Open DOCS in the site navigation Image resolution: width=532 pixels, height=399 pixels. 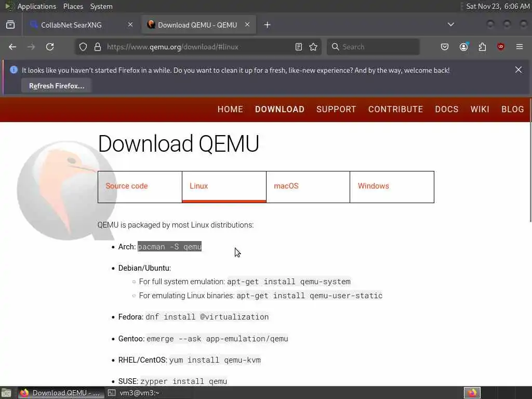[447, 109]
